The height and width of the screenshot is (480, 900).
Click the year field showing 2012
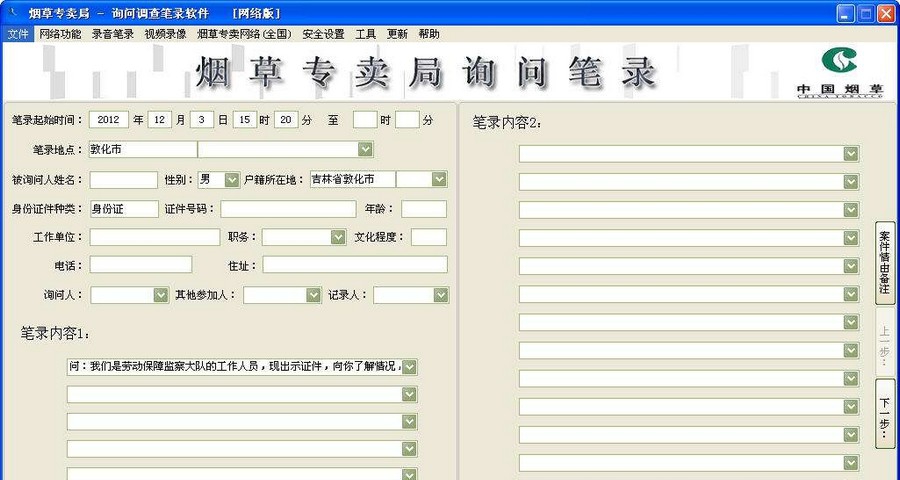point(108,119)
